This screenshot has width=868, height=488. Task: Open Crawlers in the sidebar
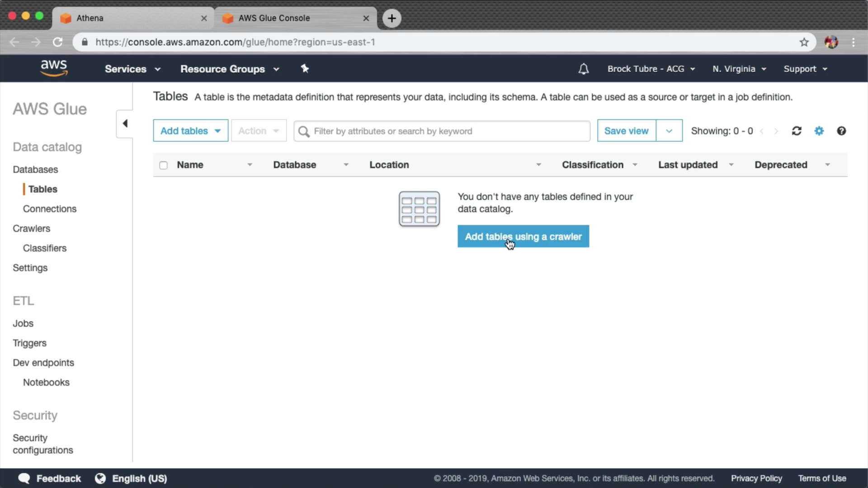31,229
